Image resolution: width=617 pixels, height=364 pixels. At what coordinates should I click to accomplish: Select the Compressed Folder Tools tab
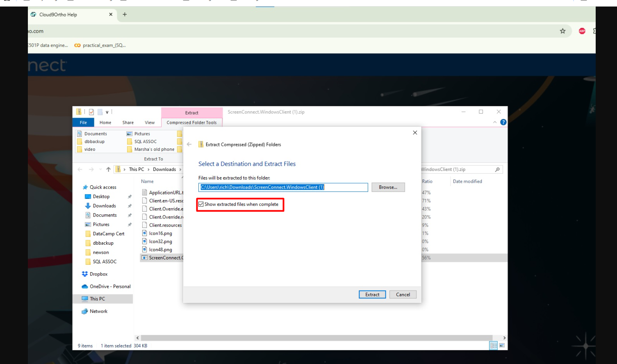[x=191, y=123]
